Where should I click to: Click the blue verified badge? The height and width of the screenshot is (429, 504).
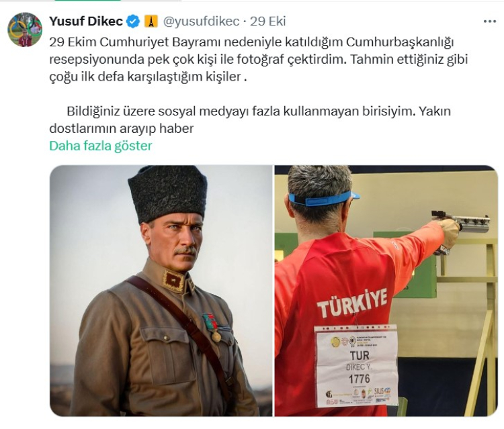click(x=133, y=21)
